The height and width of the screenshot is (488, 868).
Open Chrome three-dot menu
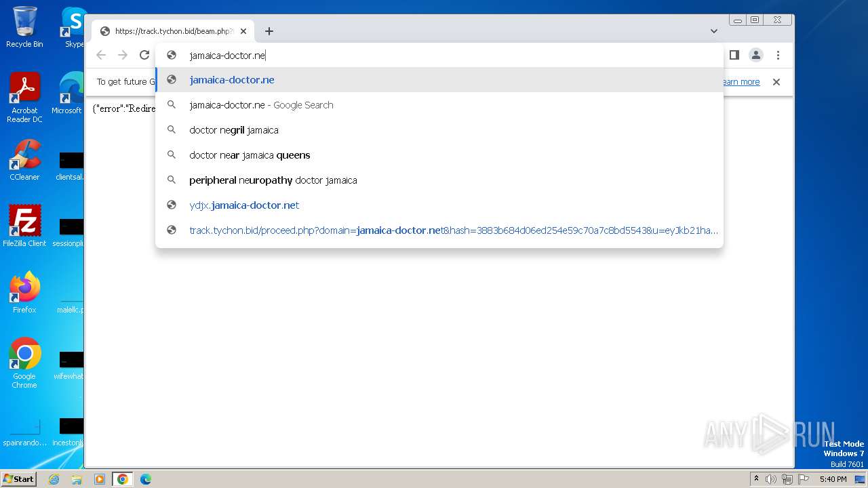click(x=778, y=55)
